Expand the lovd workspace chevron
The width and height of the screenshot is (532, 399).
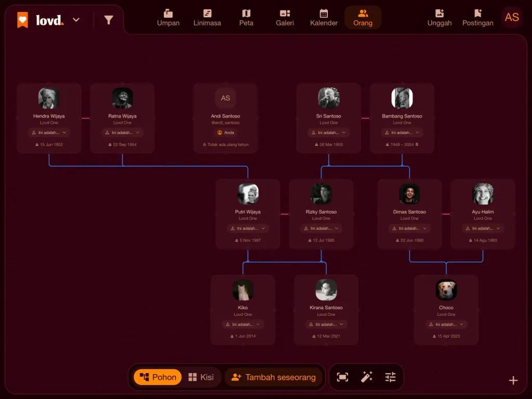(76, 20)
